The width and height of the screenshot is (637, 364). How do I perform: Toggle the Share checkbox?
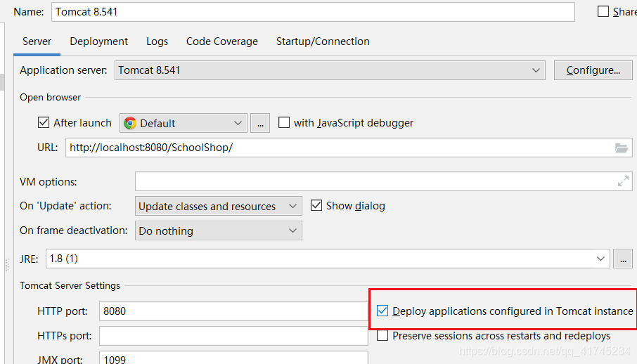[603, 11]
